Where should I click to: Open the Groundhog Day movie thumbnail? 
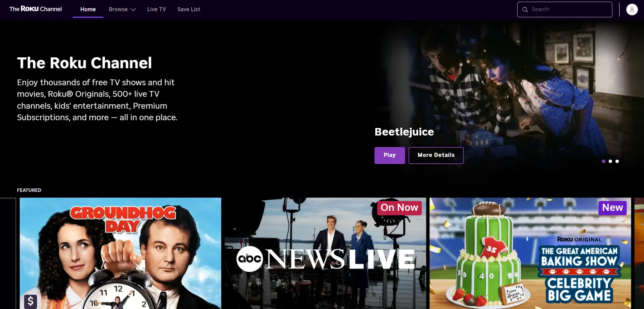(x=120, y=253)
